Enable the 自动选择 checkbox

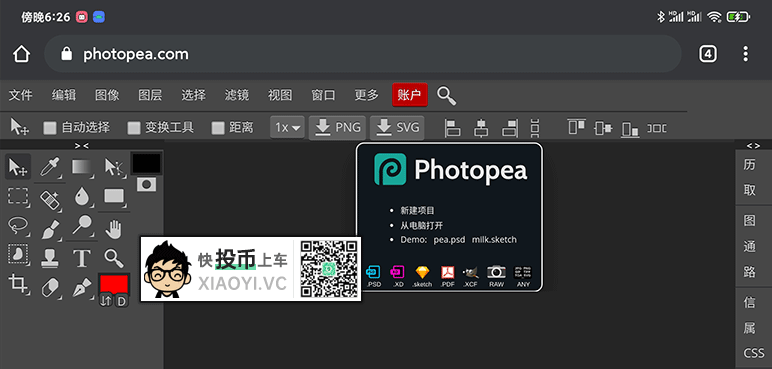50,128
